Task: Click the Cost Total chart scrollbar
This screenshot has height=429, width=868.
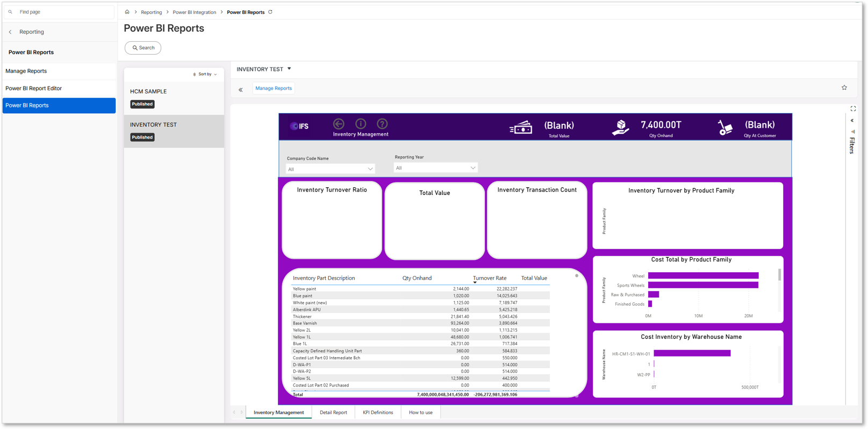Action: tap(779, 275)
